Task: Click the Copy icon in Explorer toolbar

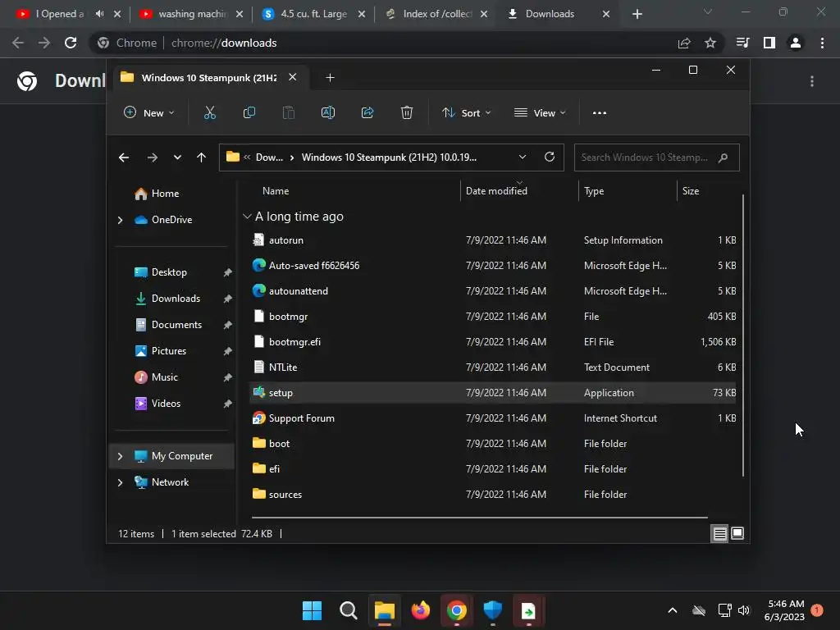Action: [x=249, y=112]
